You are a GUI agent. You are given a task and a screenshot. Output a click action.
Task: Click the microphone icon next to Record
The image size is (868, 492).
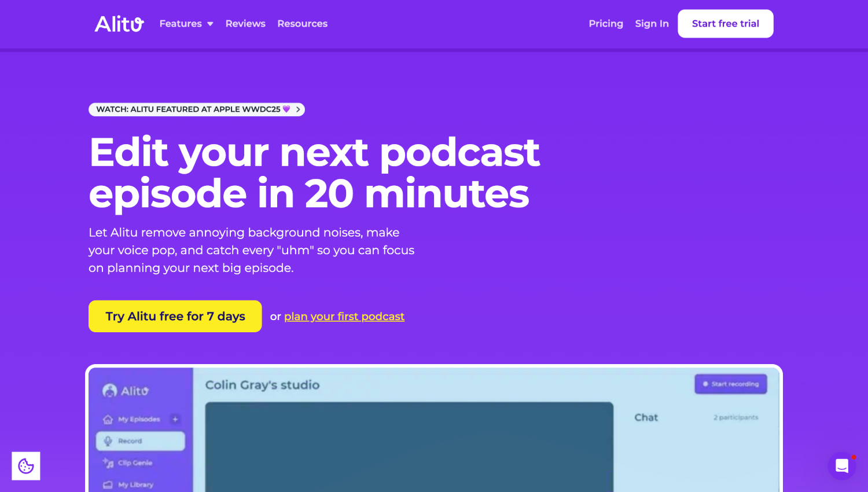coord(108,441)
